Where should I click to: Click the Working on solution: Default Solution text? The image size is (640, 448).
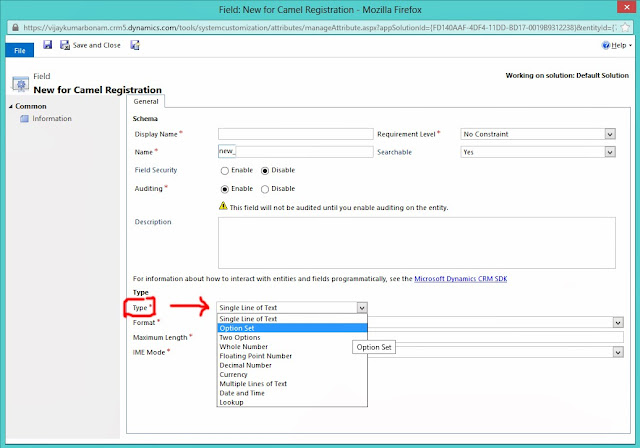(x=567, y=75)
